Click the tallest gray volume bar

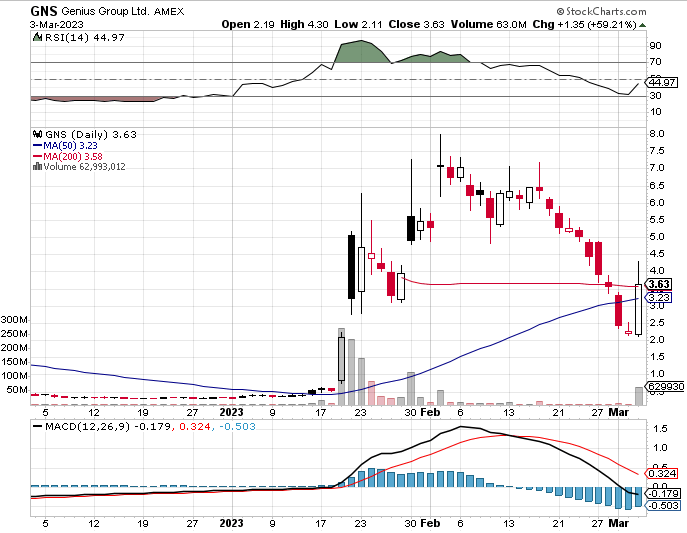tap(341, 366)
